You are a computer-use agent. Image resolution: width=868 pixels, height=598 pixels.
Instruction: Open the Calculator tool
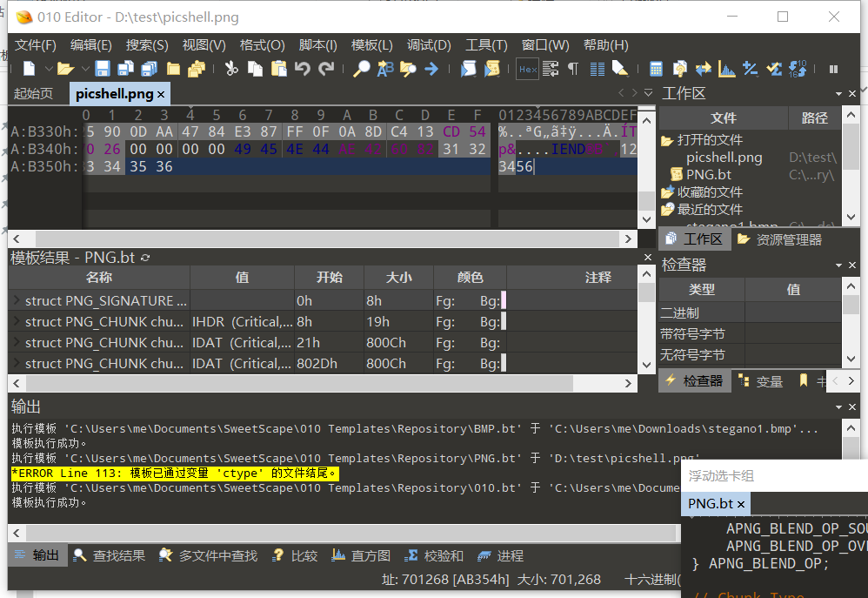coord(656,69)
